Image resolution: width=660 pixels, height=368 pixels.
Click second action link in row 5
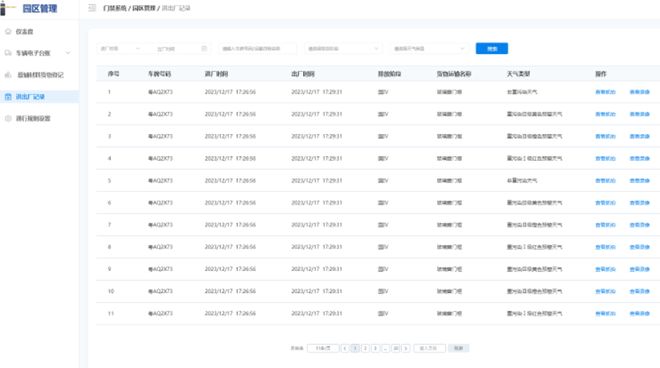(x=639, y=181)
